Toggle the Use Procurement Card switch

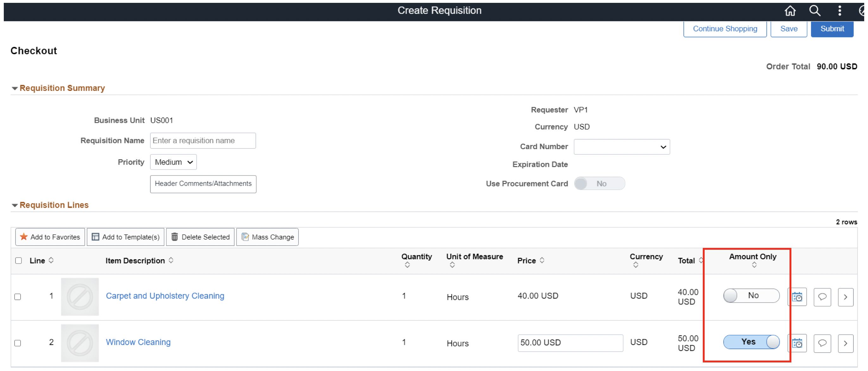(x=600, y=184)
